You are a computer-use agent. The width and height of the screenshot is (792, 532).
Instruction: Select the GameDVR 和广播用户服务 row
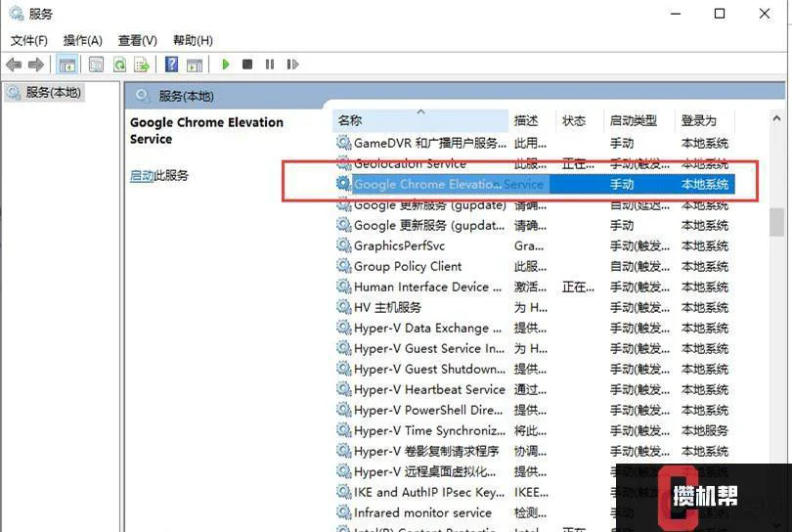(534, 143)
